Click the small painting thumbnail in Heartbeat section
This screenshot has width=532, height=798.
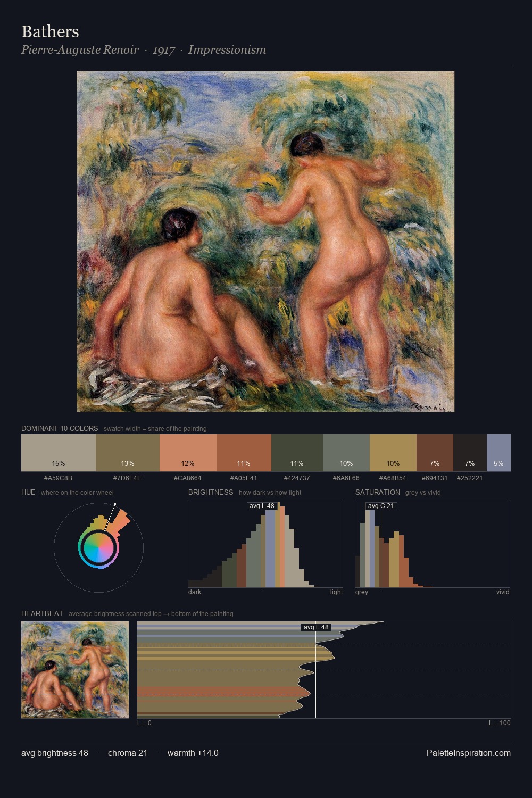[x=75, y=670]
